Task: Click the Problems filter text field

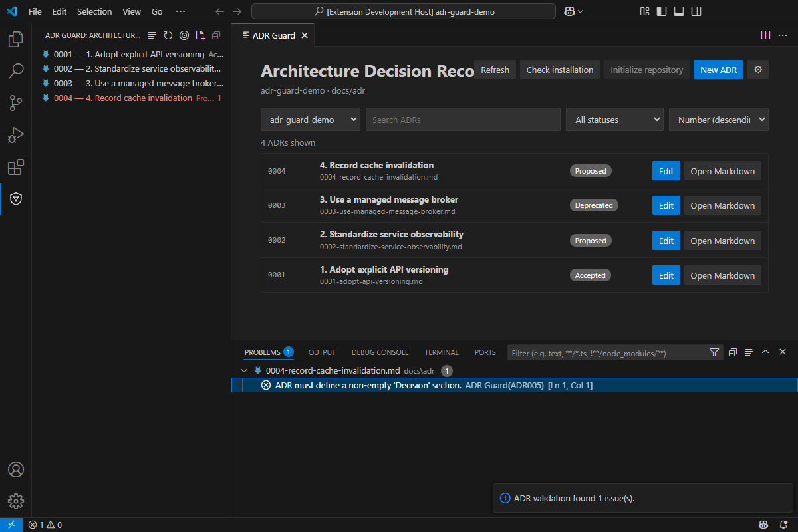Action: pyautogui.click(x=606, y=353)
